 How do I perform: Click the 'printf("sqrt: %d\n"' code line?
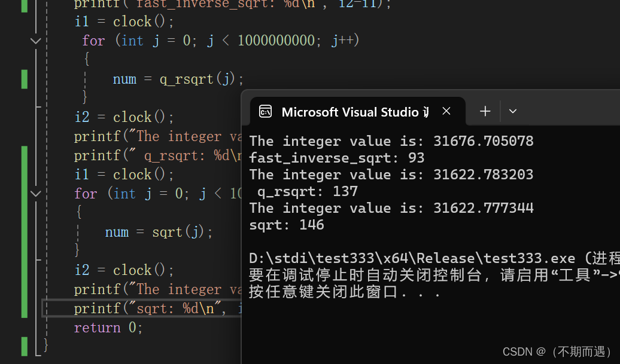(x=157, y=308)
